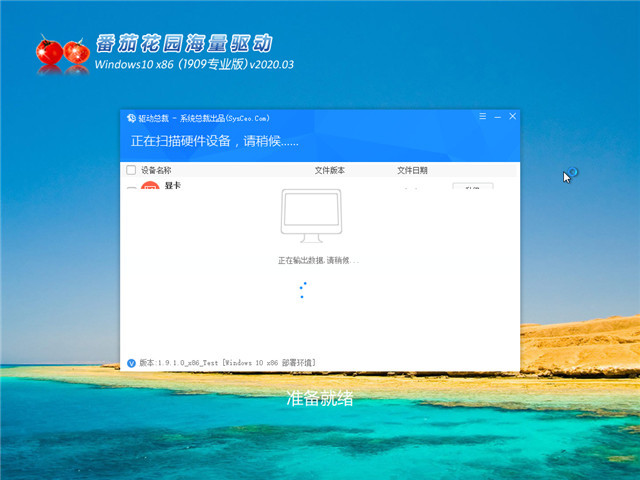Click the red 显卡 graphics card icon
Viewport: 640px width, 480px height.
pos(150,188)
